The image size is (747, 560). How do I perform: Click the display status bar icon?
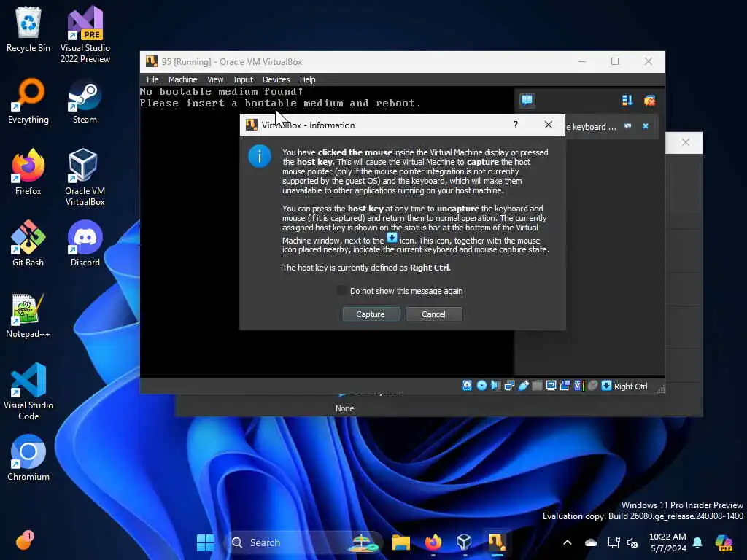(551, 386)
